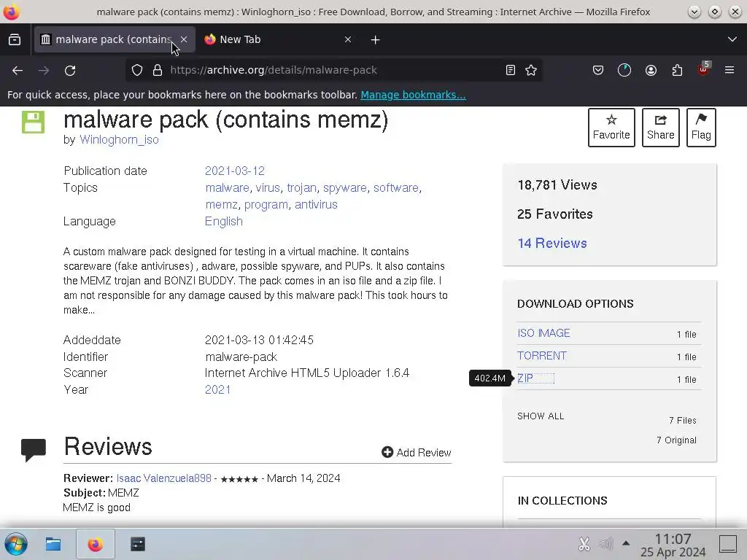Download the ZIP file
Image resolution: width=747 pixels, height=560 pixels.
click(x=525, y=378)
